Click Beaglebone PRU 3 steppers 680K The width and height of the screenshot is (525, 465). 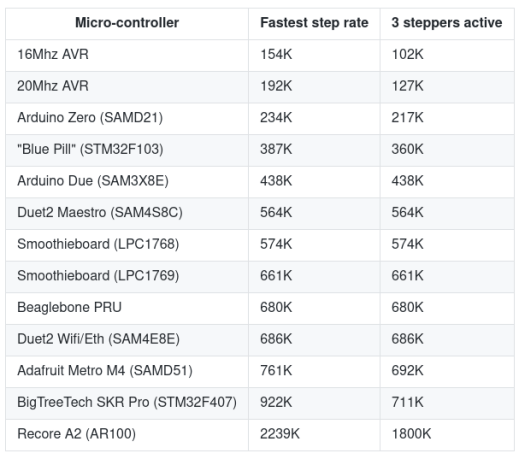click(407, 307)
